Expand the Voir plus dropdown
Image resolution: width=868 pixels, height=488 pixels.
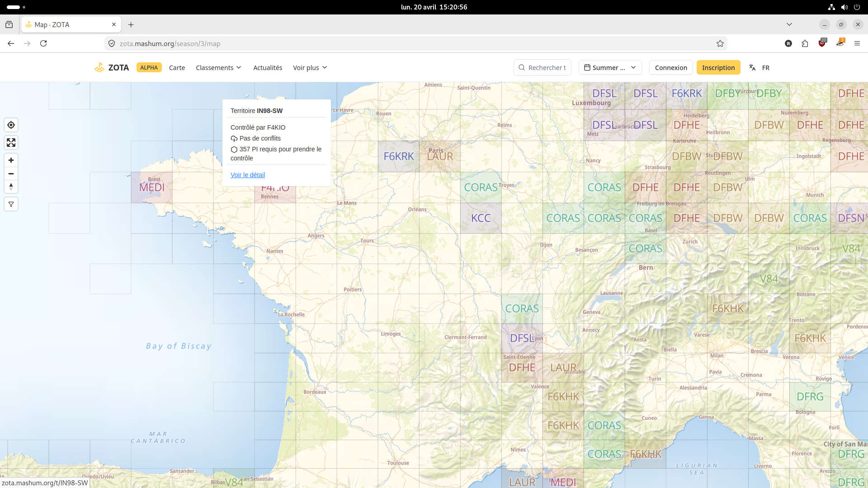310,67
